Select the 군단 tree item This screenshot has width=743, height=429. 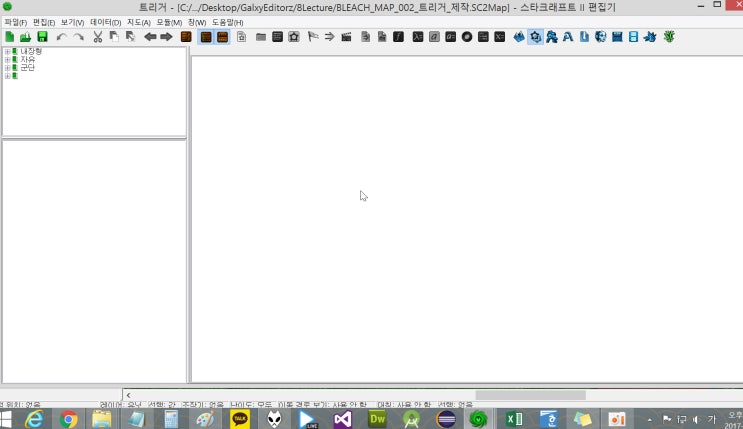pos(27,67)
